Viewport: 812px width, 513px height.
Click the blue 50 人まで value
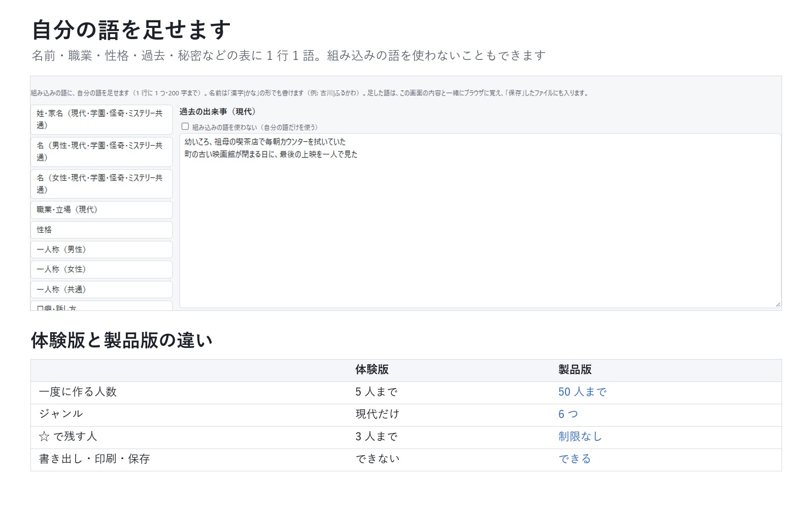coord(583,392)
